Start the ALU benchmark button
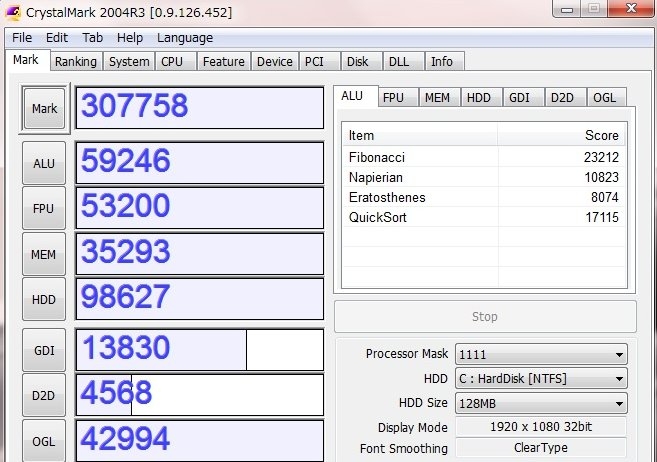 (x=44, y=163)
